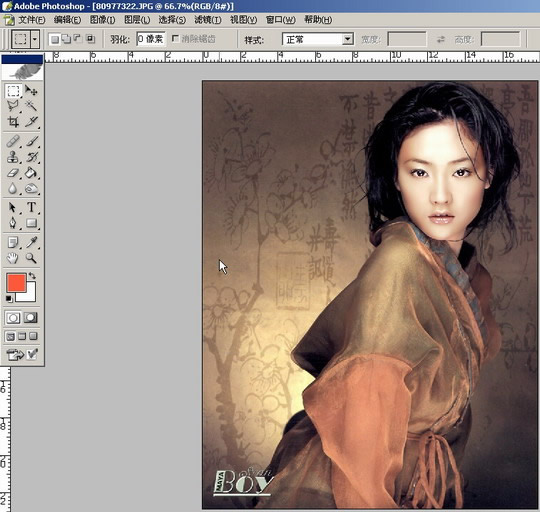This screenshot has height=512, width=540.
Task: Open the 样式 dropdown showing 正常
Action: [318, 40]
